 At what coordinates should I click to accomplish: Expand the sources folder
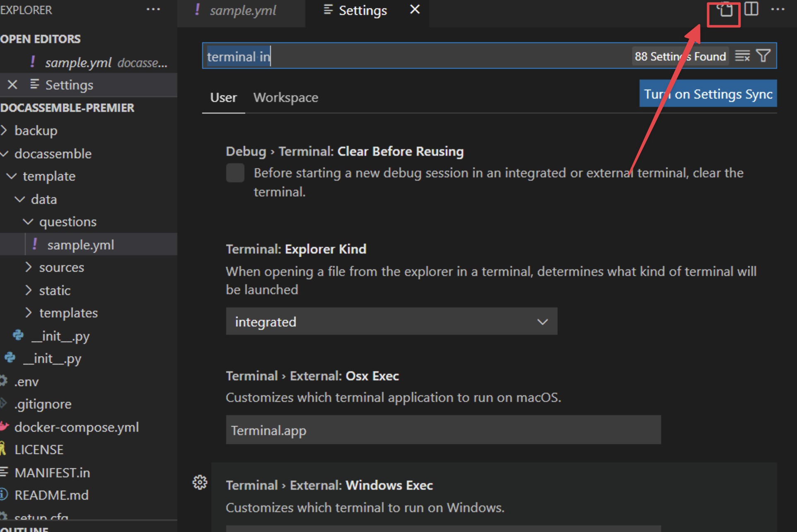(x=28, y=267)
